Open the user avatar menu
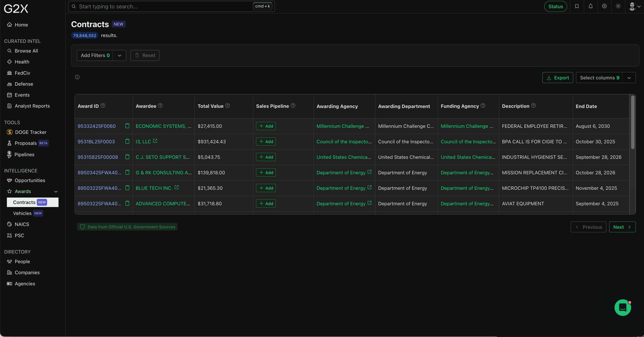The height and width of the screenshot is (337, 644). (x=634, y=6)
